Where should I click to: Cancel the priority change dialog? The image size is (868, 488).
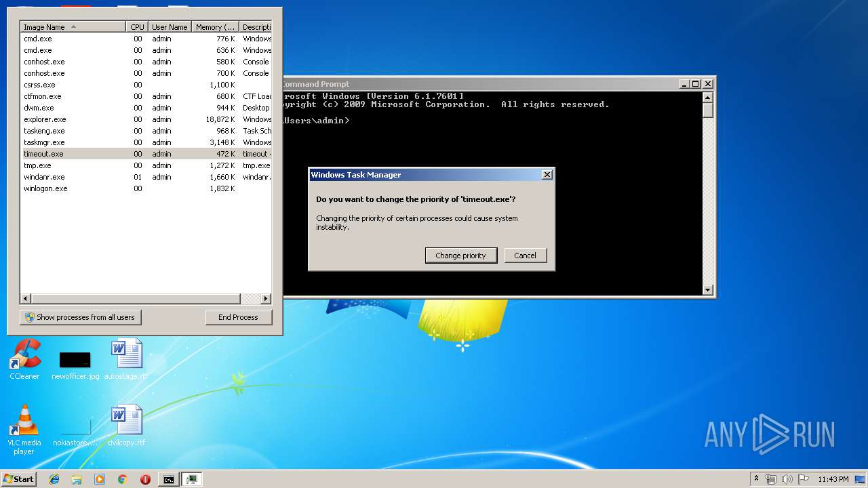click(525, 256)
